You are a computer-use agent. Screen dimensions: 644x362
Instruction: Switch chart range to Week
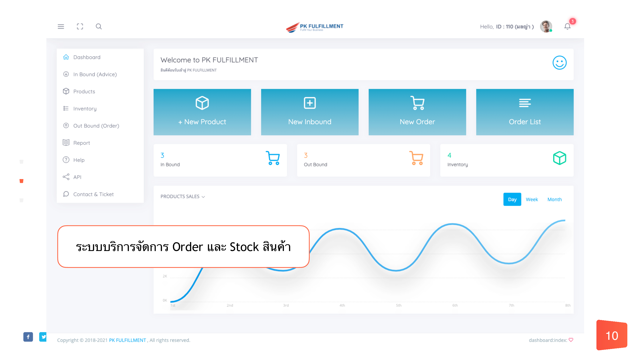pos(531,199)
